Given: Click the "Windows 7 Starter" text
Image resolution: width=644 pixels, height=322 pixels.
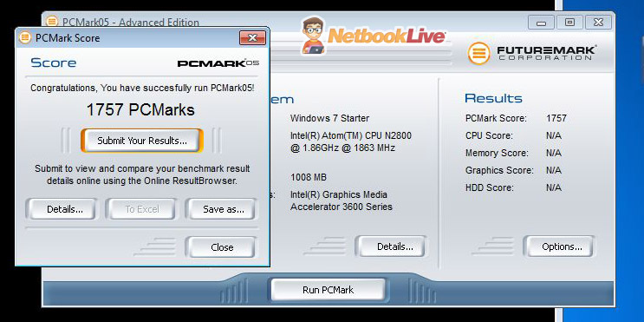Looking at the screenshot, I should tap(329, 118).
